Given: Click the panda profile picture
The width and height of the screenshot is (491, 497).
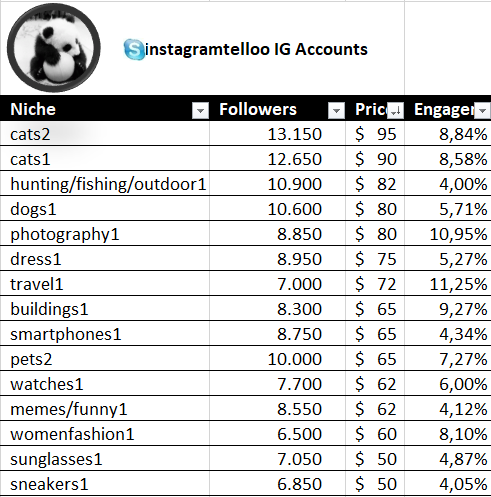Looking at the screenshot, I should (54, 47).
